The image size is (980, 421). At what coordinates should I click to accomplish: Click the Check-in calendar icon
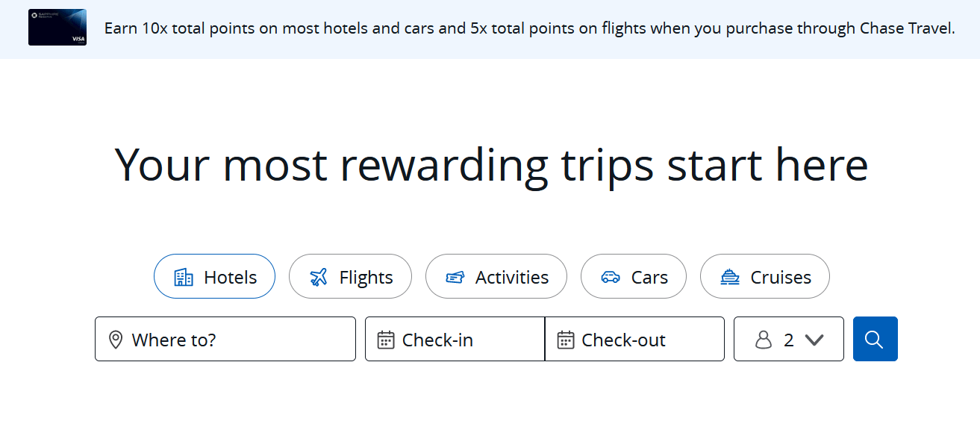[385, 340]
